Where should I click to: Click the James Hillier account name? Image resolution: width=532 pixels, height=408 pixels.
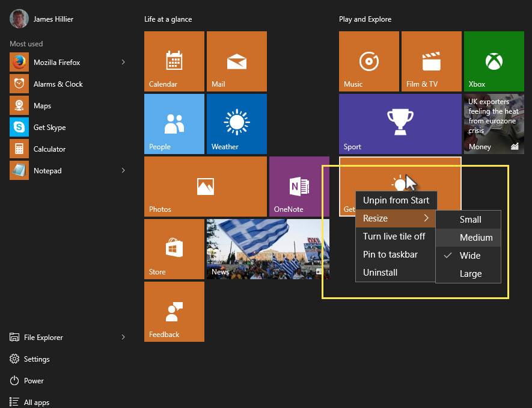[54, 19]
